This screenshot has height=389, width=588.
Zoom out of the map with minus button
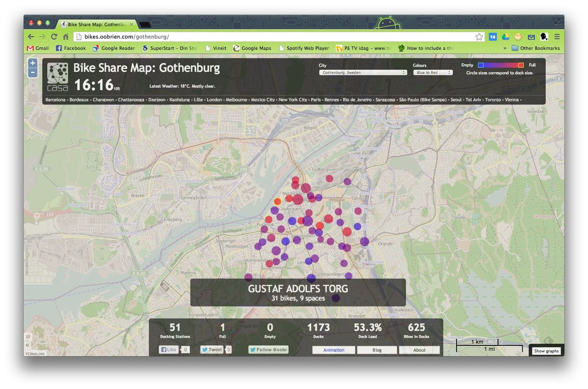tap(33, 73)
